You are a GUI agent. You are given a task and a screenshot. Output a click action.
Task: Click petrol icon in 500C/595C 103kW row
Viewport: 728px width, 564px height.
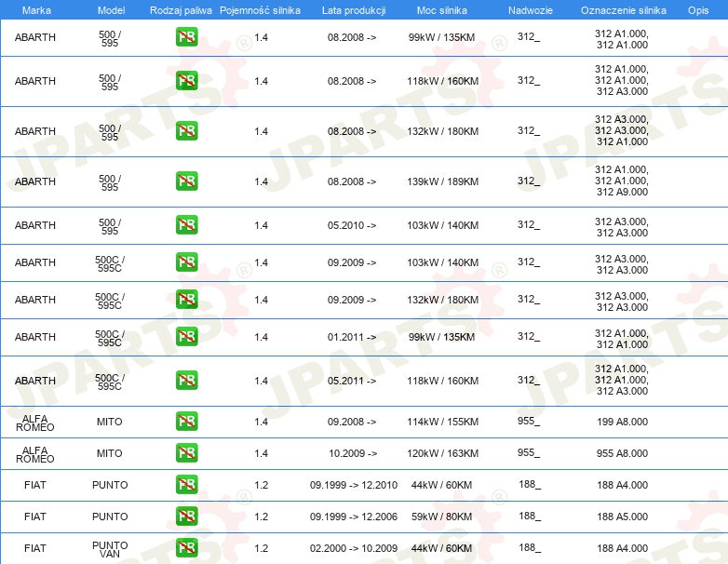(186, 262)
